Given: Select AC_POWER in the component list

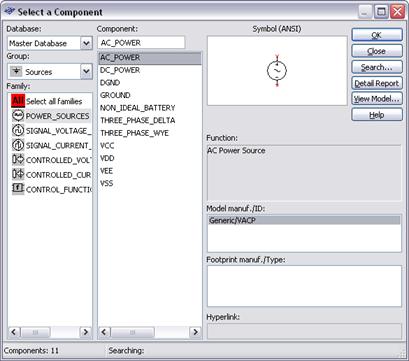Looking at the screenshot, I should (x=150, y=58).
